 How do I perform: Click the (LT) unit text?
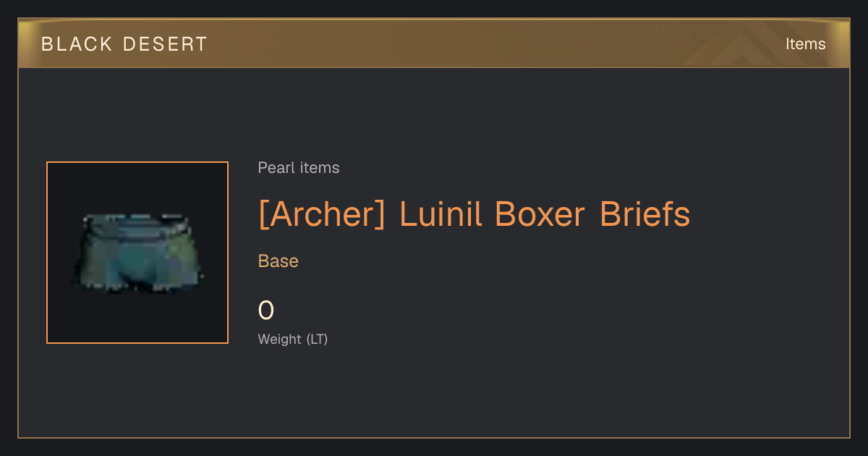tap(317, 339)
